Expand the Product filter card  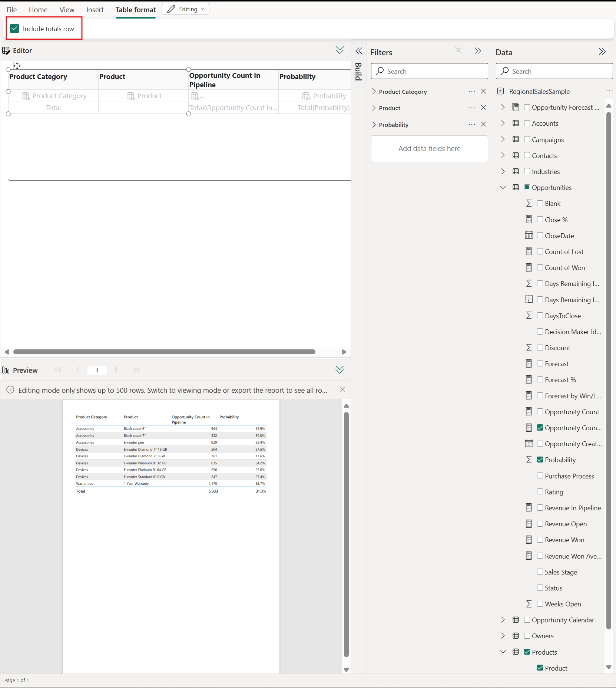(374, 108)
